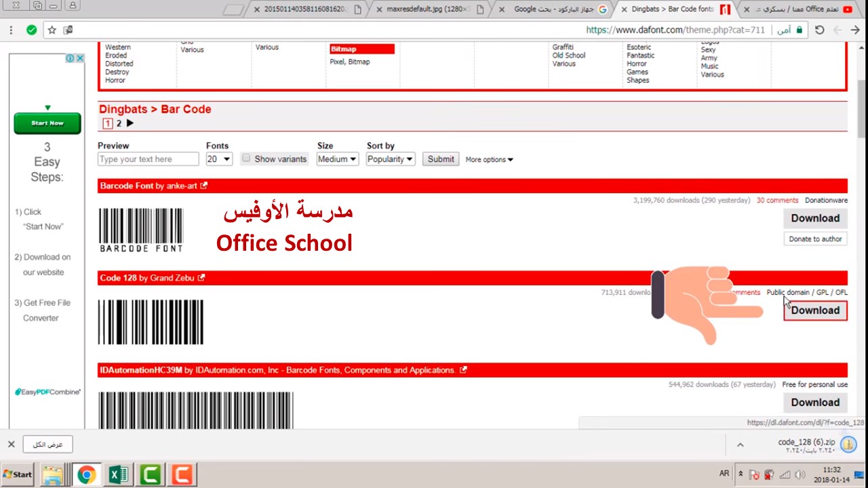Open the Size dropdown set to Medium
The height and width of the screenshot is (488, 868).
[x=337, y=159]
